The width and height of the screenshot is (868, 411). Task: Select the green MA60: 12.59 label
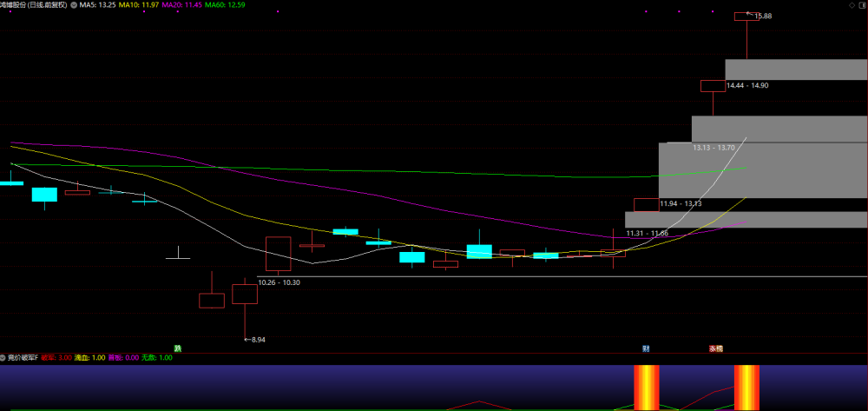point(225,5)
